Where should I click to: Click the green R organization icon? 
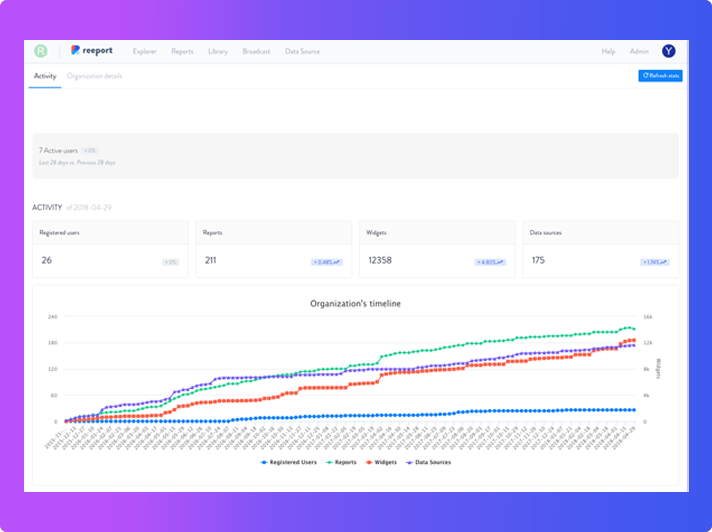point(40,51)
